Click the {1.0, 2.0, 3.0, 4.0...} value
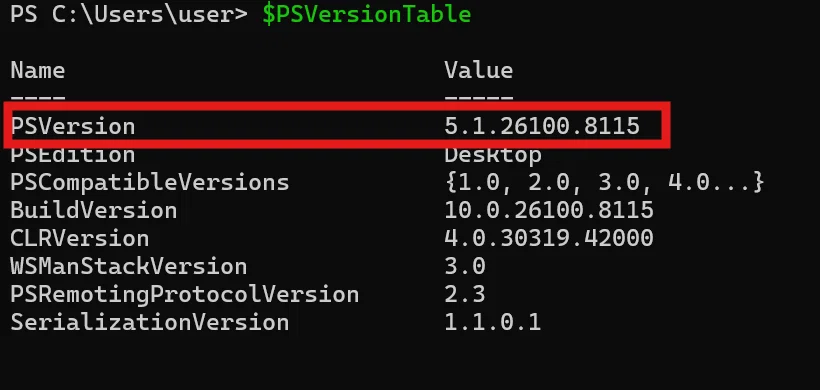The image size is (820, 390). coord(605,182)
